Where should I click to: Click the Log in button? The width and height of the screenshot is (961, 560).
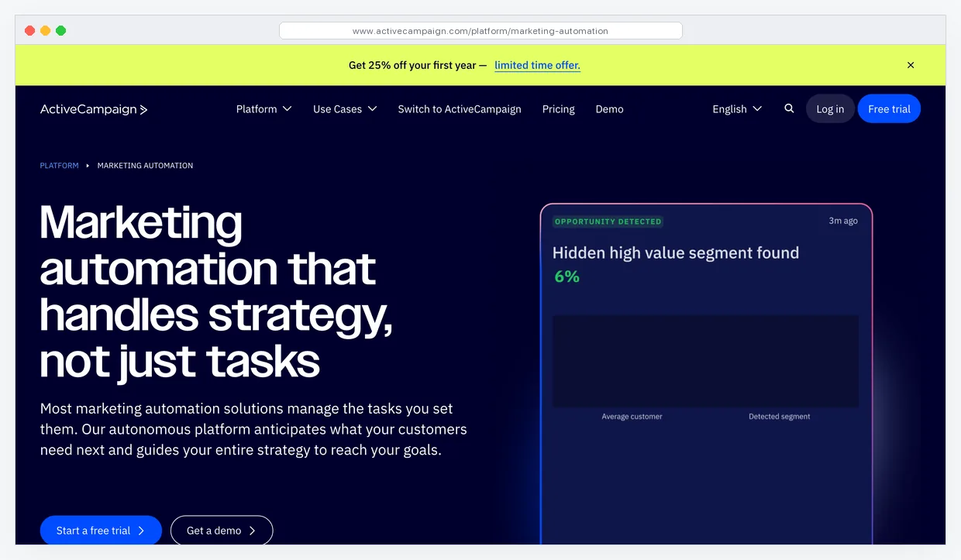click(x=830, y=108)
